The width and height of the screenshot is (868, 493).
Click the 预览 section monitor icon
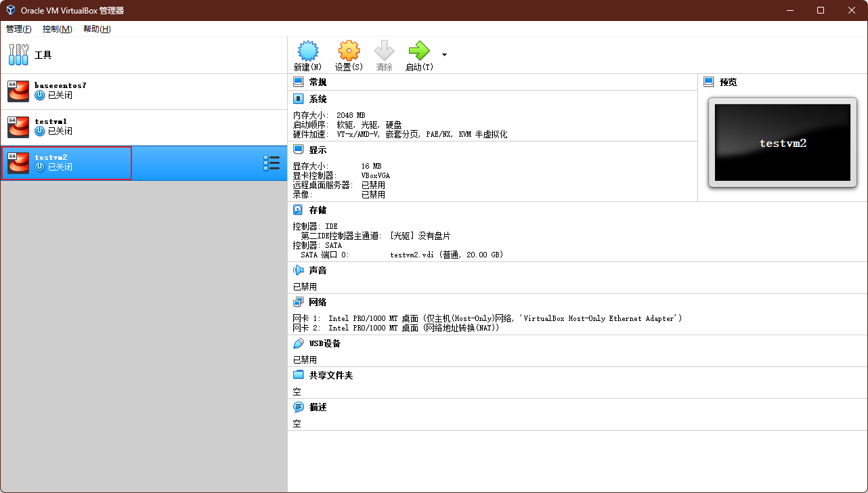tap(709, 82)
